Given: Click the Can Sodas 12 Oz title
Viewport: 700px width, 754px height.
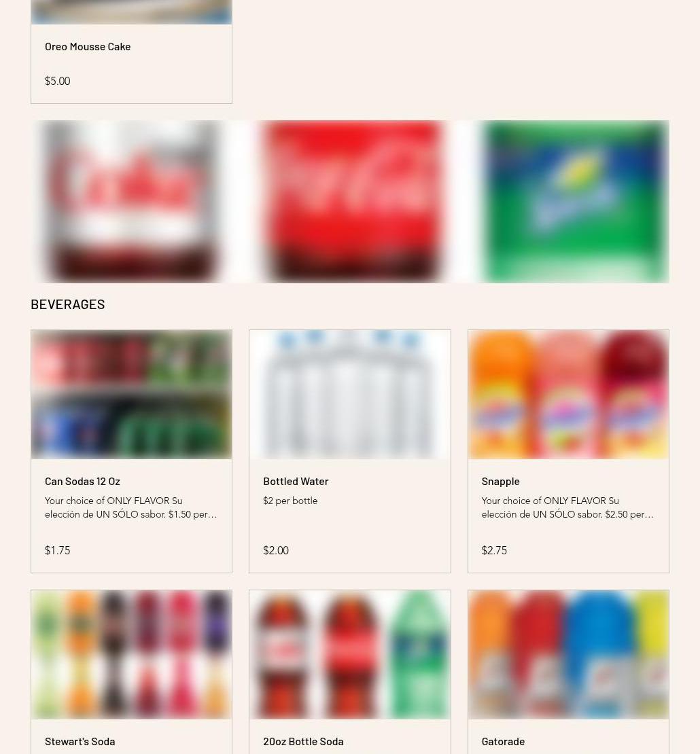Looking at the screenshot, I should tap(82, 482).
